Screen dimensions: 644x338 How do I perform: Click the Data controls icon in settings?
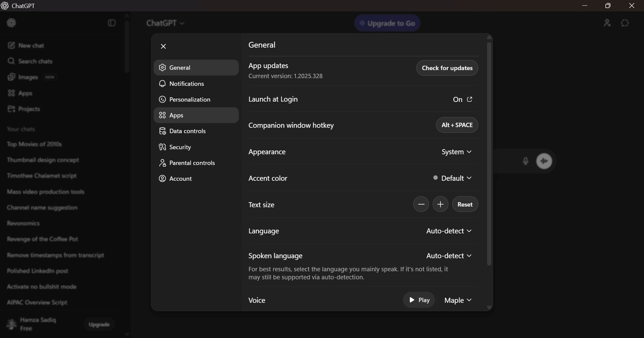163,131
